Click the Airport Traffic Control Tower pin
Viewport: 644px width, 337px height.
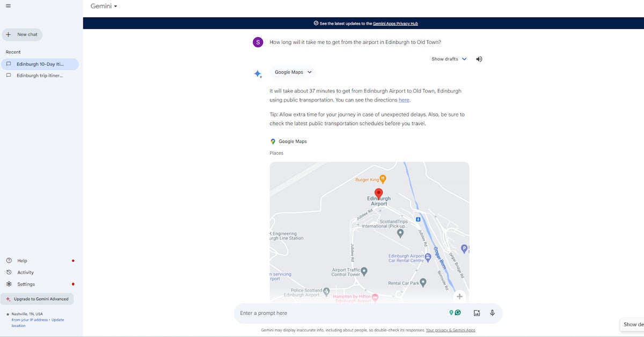click(x=364, y=271)
